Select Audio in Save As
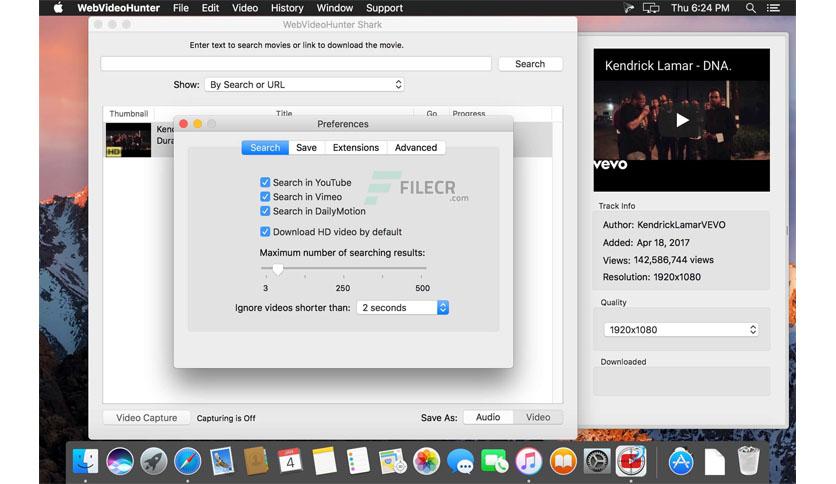The image size is (836, 484). click(x=488, y=417)
